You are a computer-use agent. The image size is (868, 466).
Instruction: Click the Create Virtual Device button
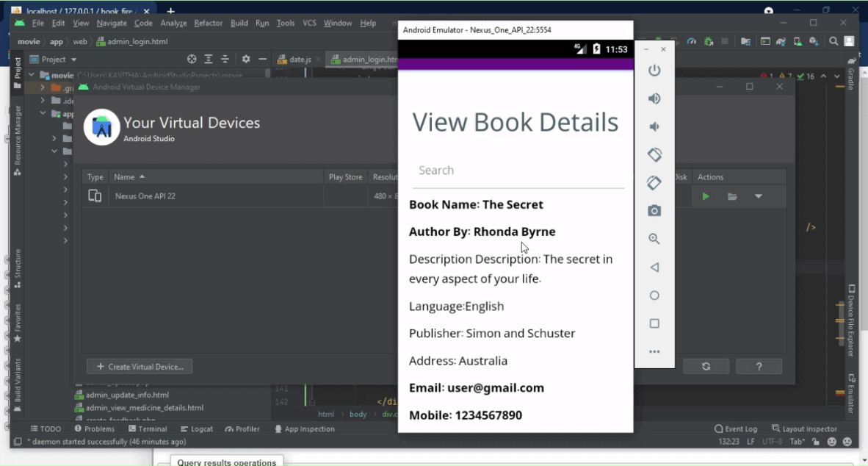(x=140, y=367)
